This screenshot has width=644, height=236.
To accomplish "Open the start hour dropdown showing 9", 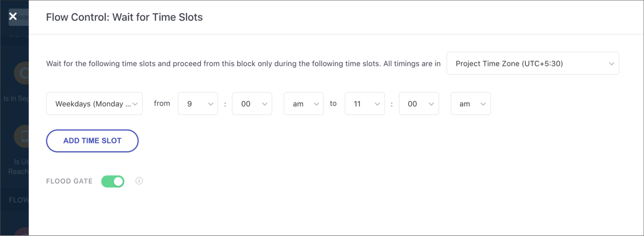I will [197, 103].
